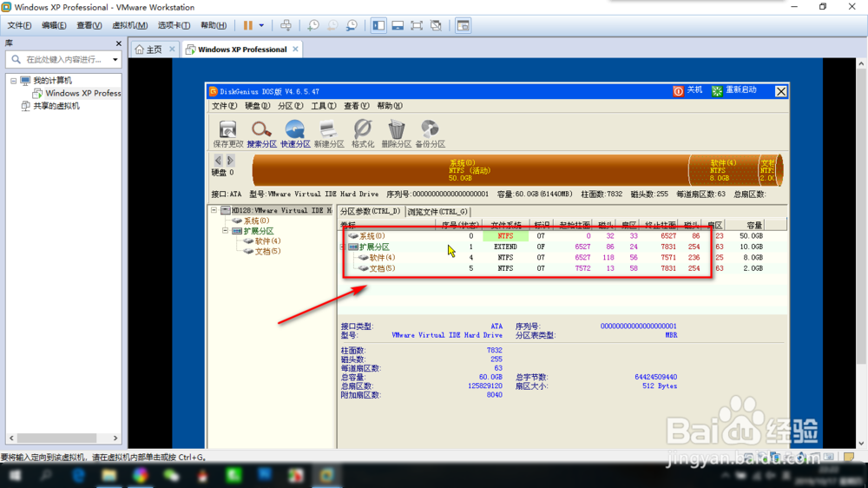The height and width of the screenshot is (488, 868).
Task: Click the 保存更改 save changes icon
Action: point(227,134)
